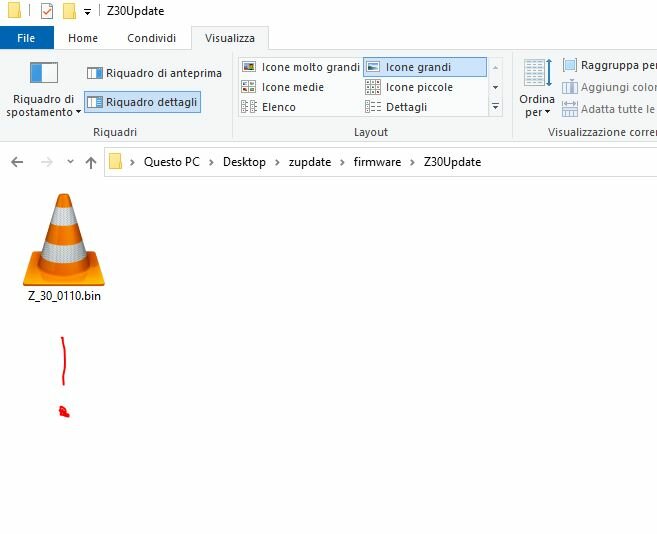Expand chevron after Questo PC breadcrumb
The height and width of the screenshot is (534, 657).
pyautogui.click(x=211, y=162)
